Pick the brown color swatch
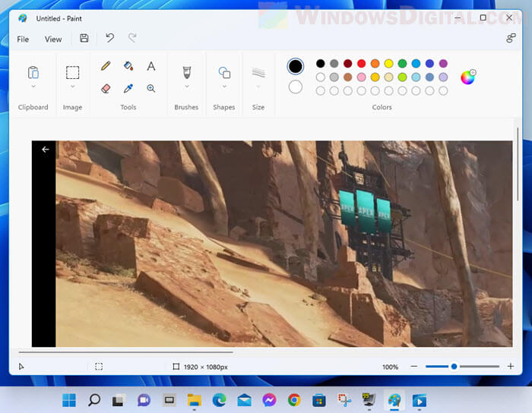Screen dimensions: 532x413 [x=348, y=77]
